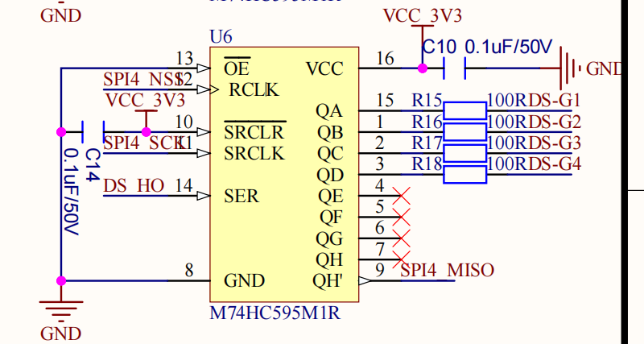Click the no-connect cross on pin 6
Screen dimensions: 644x344
click(x=401, y=238)
